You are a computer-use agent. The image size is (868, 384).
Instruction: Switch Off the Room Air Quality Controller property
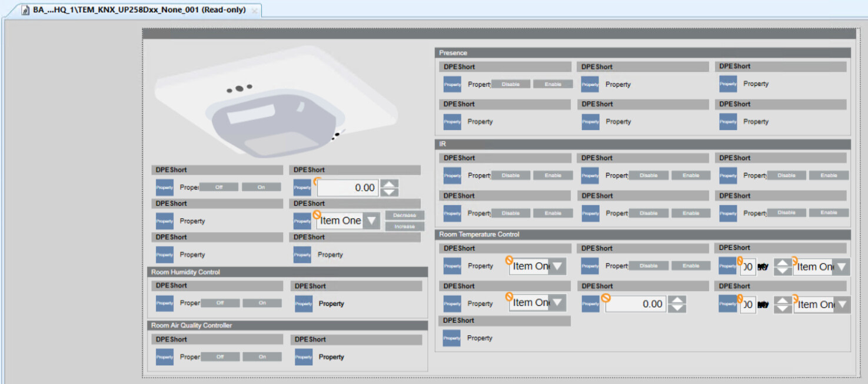220,357
